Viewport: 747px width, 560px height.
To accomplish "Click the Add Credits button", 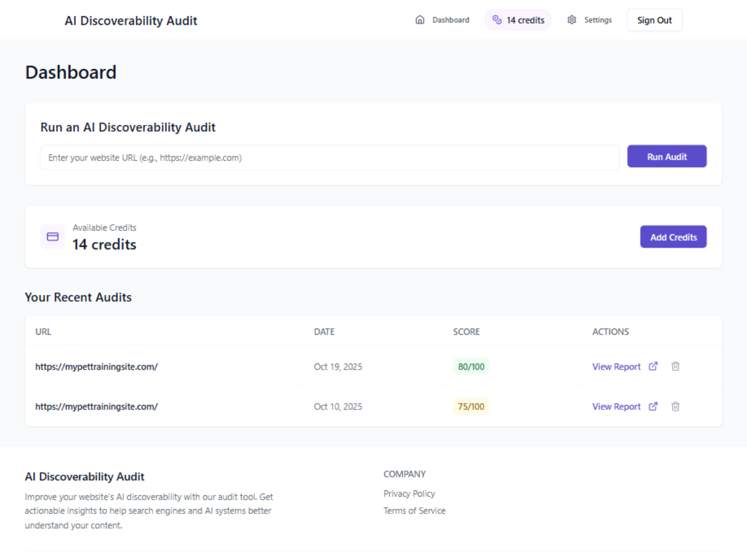I will point(673,237).
